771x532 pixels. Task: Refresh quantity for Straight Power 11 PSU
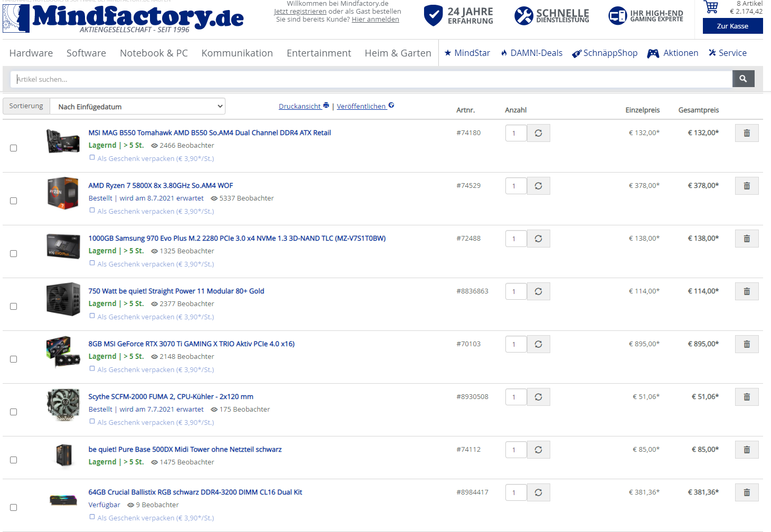538,291
